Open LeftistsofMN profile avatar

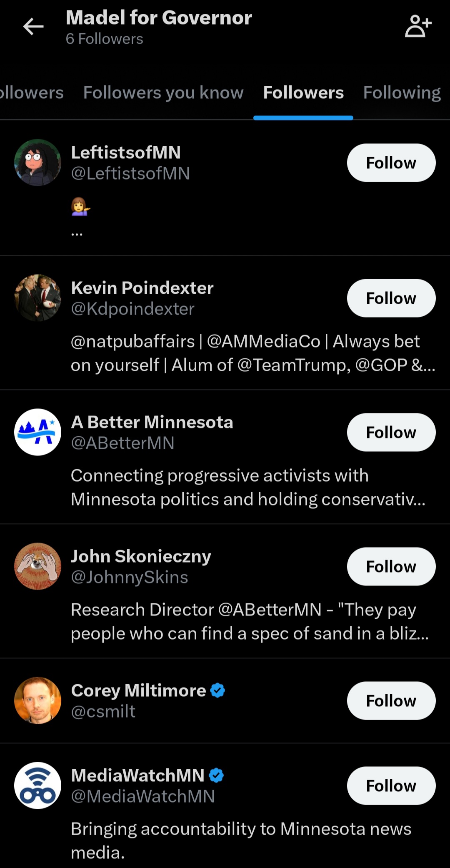tap(38, 163)
